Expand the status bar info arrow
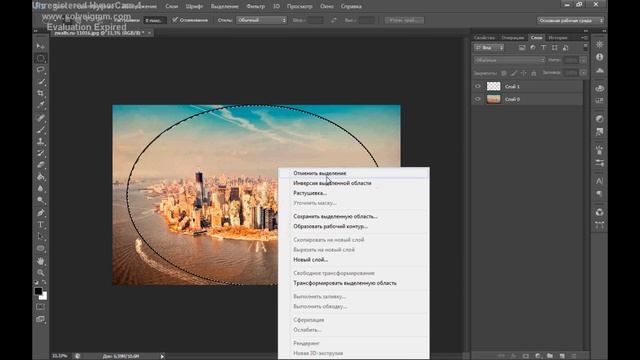Screen dimensions: 640x360 tap(162, 356)
